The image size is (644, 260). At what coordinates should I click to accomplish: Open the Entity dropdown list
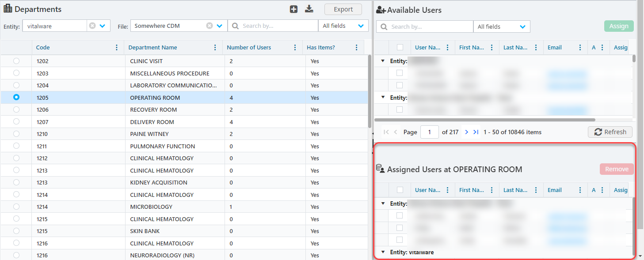coord(103,26)
